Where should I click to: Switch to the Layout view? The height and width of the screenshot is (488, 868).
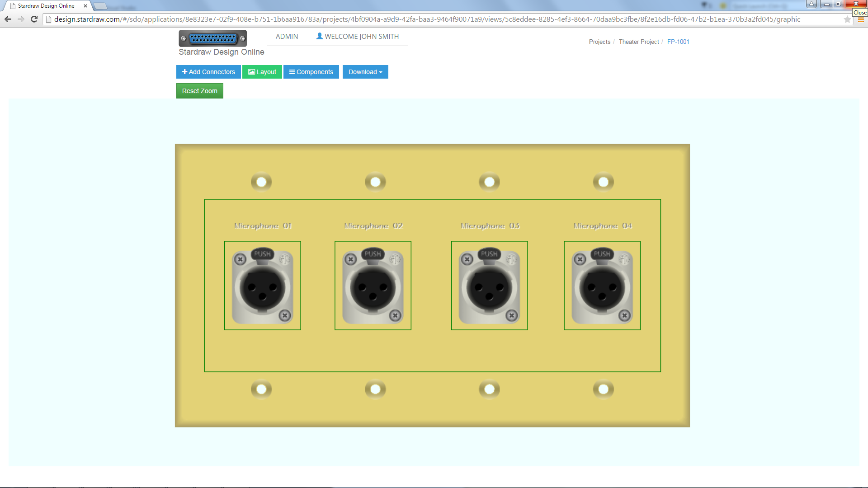pos(262,72)
